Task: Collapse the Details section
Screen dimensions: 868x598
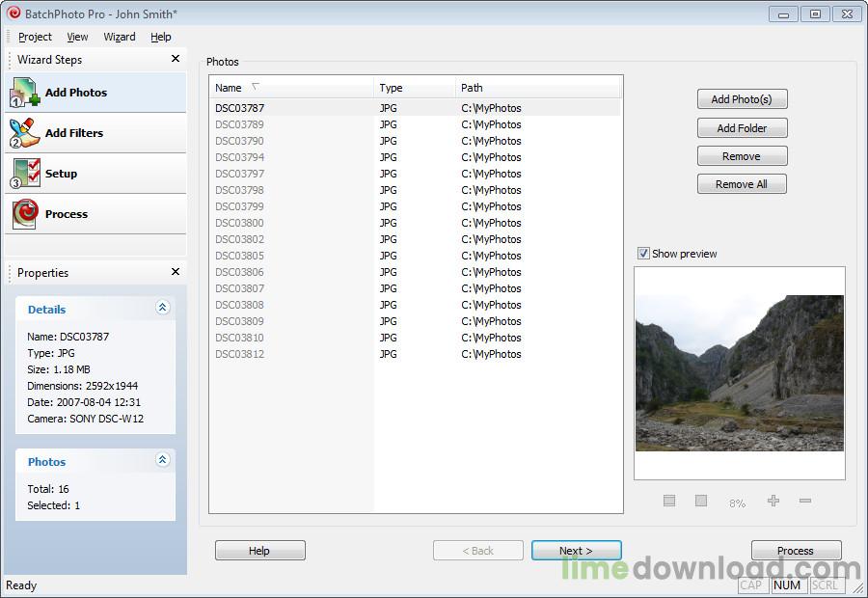Action: pyautogui.click(x=162, y=308)
